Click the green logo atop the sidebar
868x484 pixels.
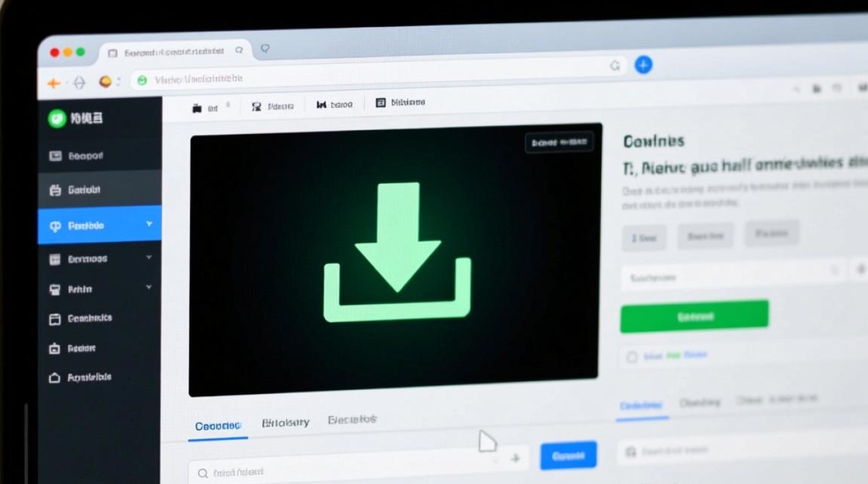click(x=57, y=118)
